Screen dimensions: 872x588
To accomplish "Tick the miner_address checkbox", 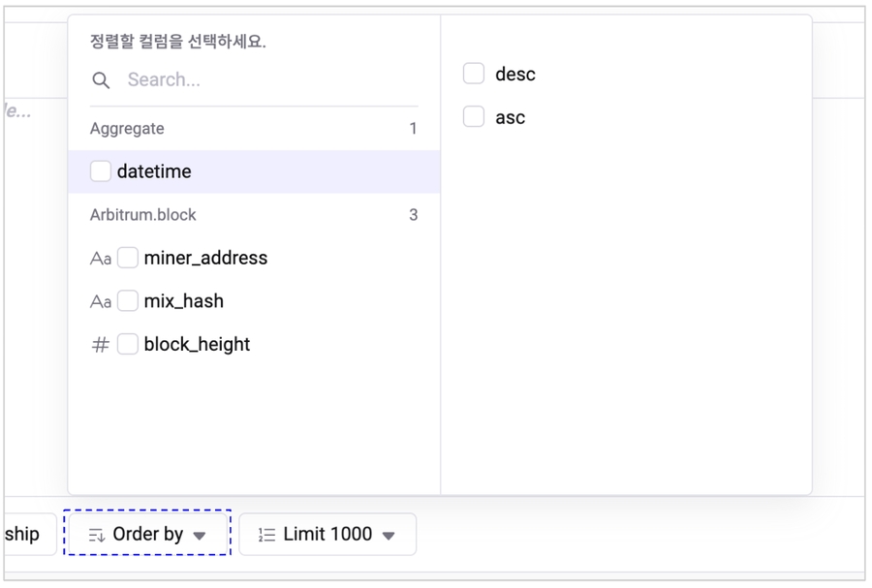I will [x=128, y=258].
